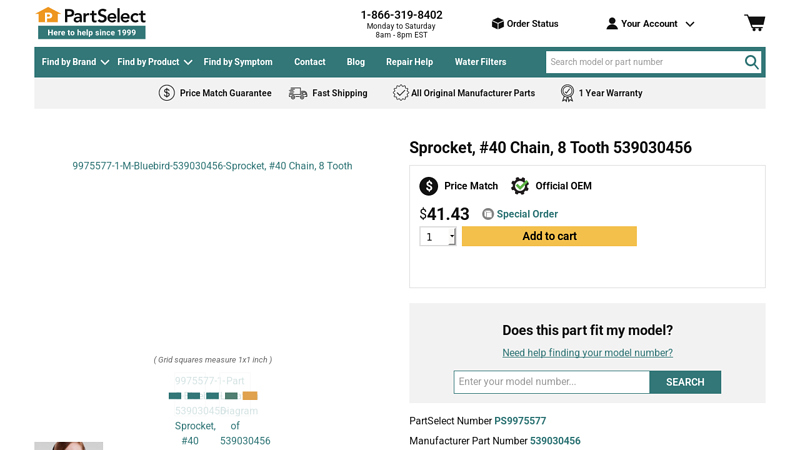Go to Water Filters menu item
Screen dimensions: 800x450
480,62
